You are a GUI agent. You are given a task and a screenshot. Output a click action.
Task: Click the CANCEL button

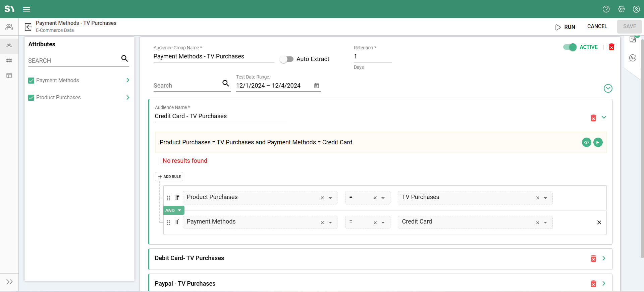tap(597, 27)
